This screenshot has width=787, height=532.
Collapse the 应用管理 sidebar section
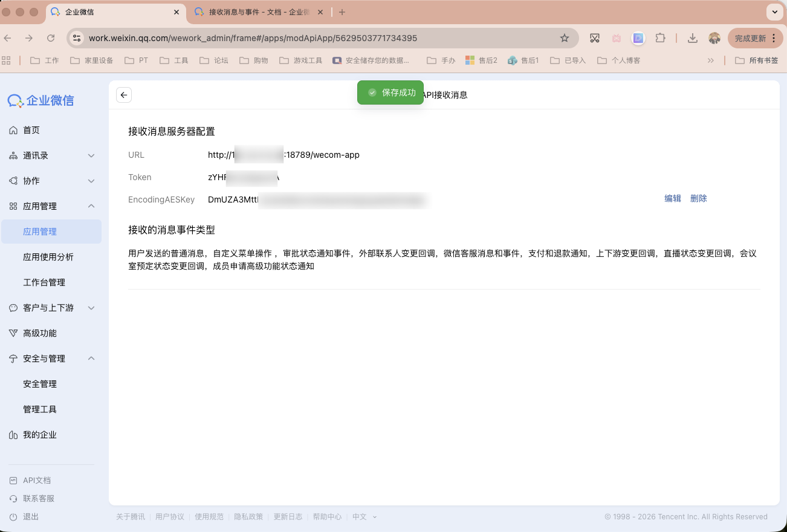[91, 206]
